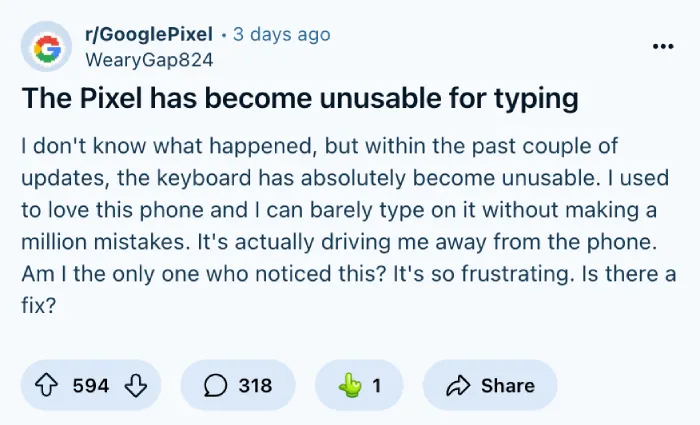This screenshot has width=700, height=425.
Task: Click the 318 comments count
Action: coord(255,385)
